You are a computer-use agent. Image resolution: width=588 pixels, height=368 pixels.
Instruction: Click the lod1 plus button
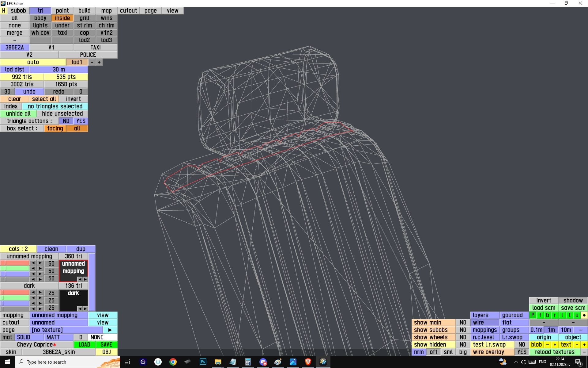99,62
